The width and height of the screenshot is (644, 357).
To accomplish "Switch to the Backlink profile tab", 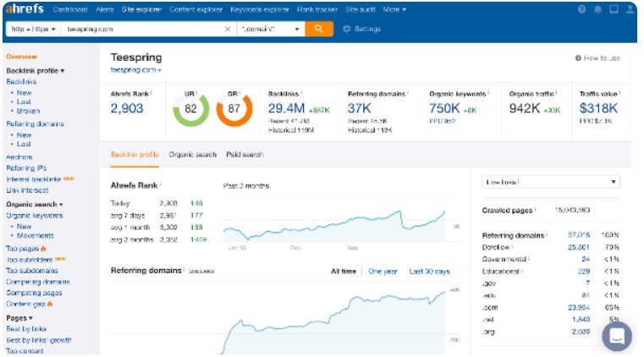I will click(x=135, y=155).
